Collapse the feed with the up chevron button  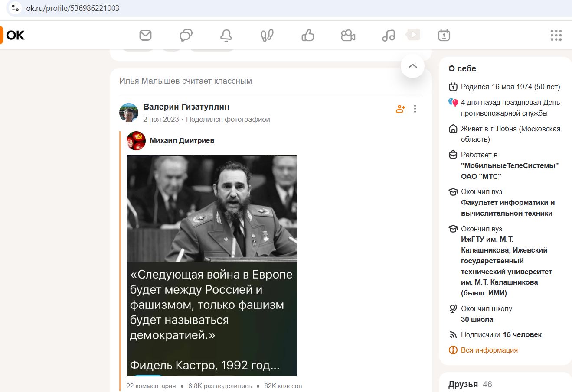click(x=412, y=66)
